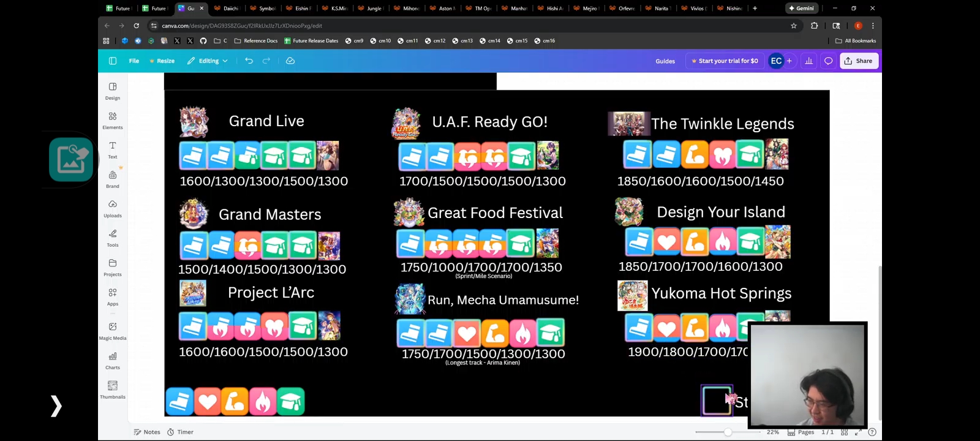Open the Magic Media panel
The width and height of the screenshot is (980, 441).
113,331
